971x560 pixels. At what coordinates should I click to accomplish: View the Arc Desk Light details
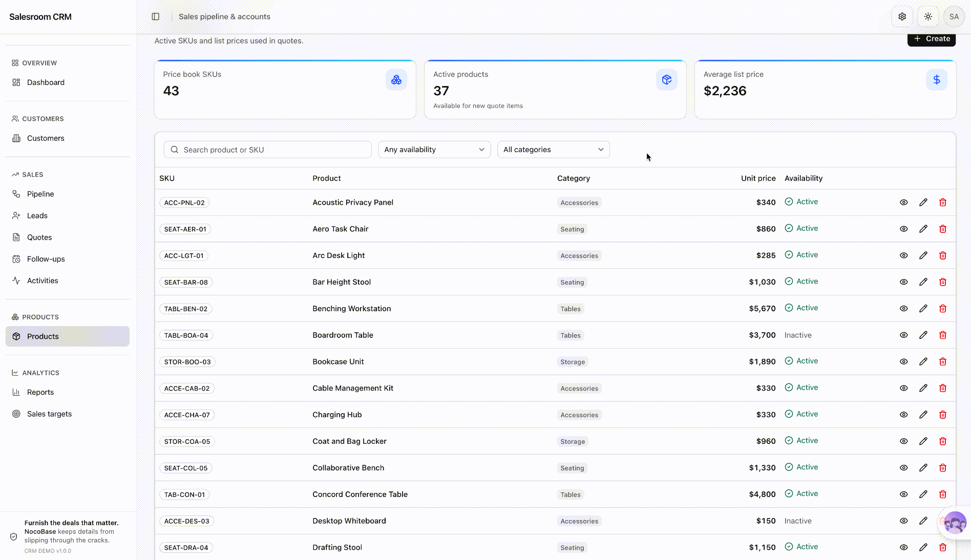tap(904, 255)
